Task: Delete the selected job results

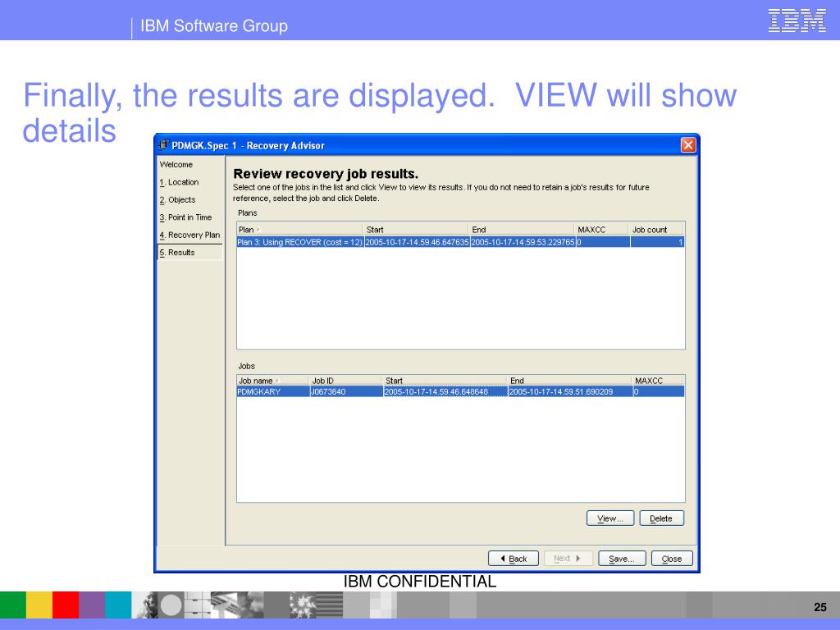Action: point(662,518)
